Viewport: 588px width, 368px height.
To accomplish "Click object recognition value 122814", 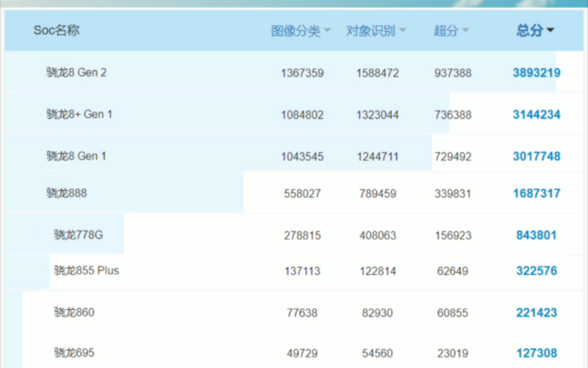I will (378, 271).
